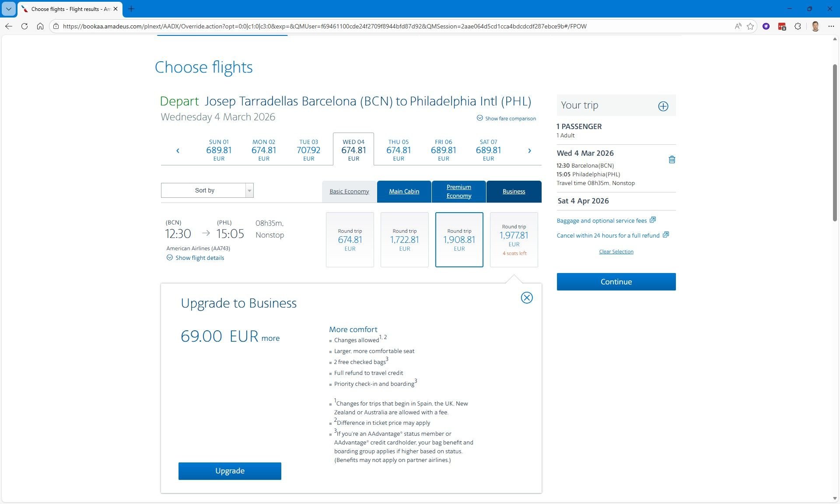Go to next week of dates
The width and height of the screenshot is (840, 504).
coord(529,150)
